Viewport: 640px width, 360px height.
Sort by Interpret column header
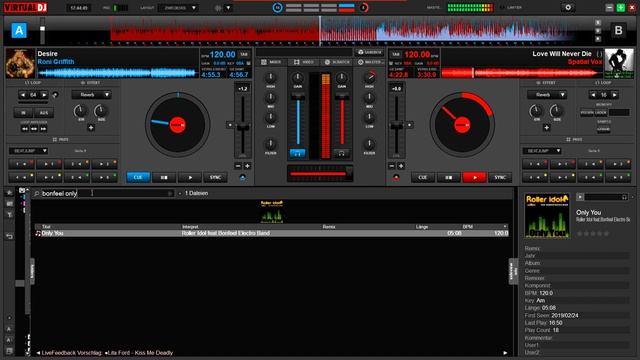click(x=190, y=227)
